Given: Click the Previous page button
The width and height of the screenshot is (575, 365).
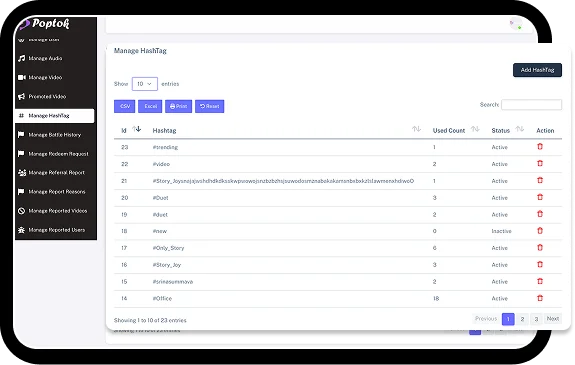Looking at the screenshot, I should pyautogui.click(x=486, y=319).
